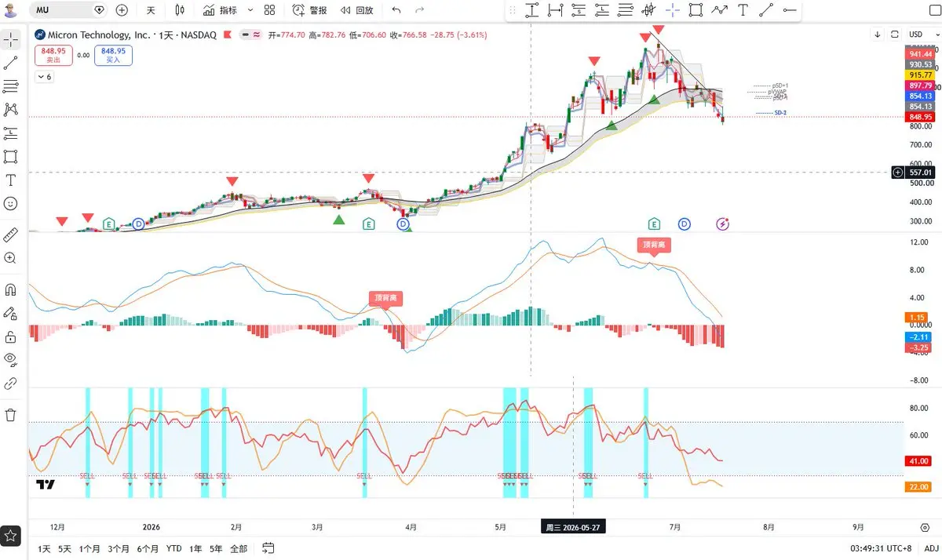Image resolution: width=942 pixels, height=560 pixels.
Task: Click the yellow 915.77 price label
Action: 919,75
